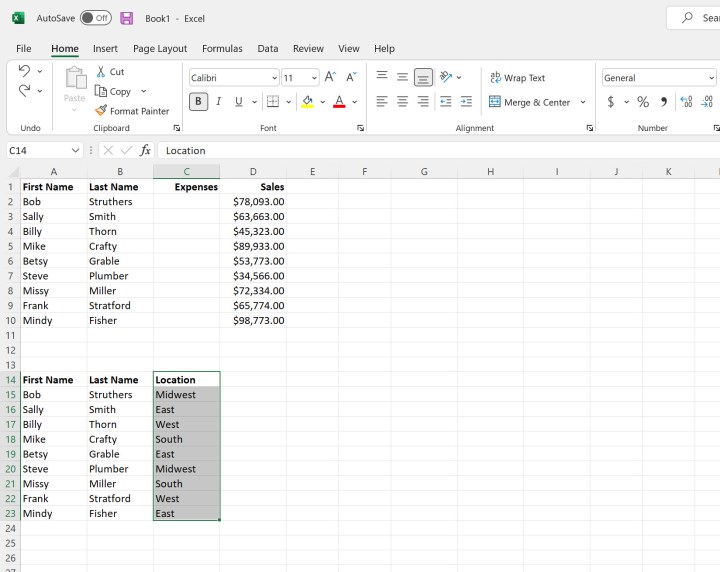Click the Insert Function fx icon

145,150
